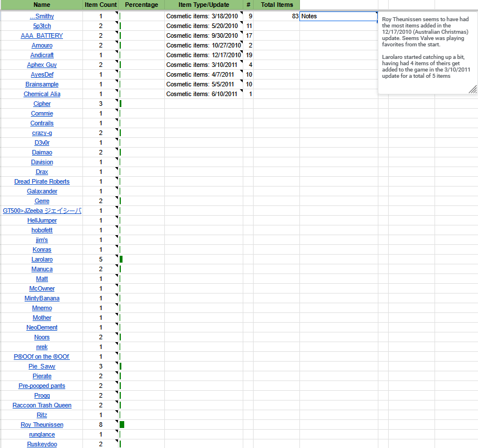Open the GT500>JZeeba link
Screen dimensions: 478x448
pyautogui.click(x=42, y=211)
